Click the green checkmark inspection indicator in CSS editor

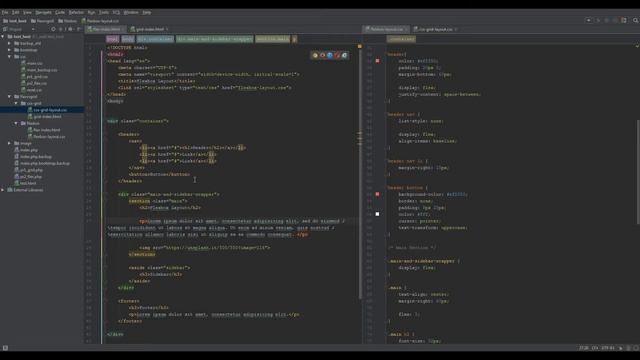637,47
